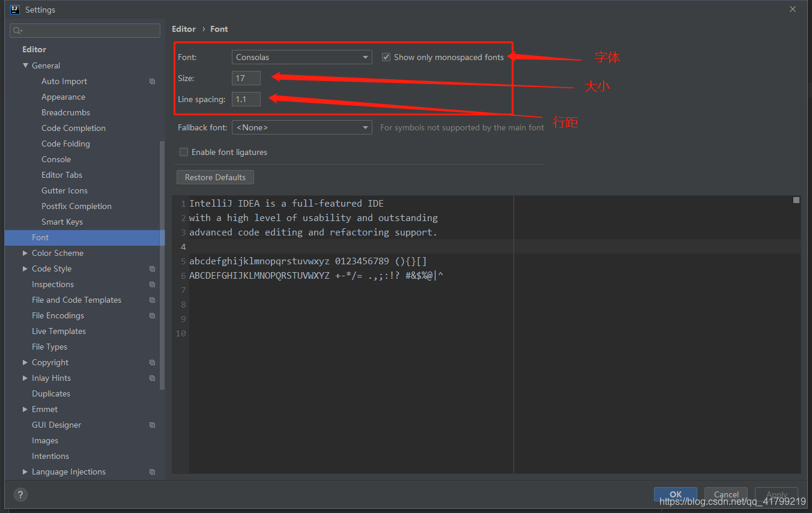Click the project-level icon beside File and Code Templates

(x=152, y=300)
